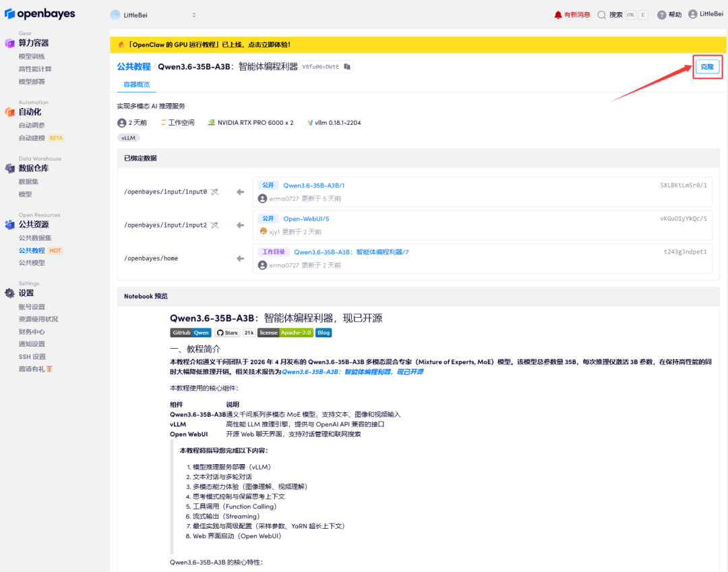Click the 公共资源 sidebar icon
This screenshot has width=728, height=572.
9,225
